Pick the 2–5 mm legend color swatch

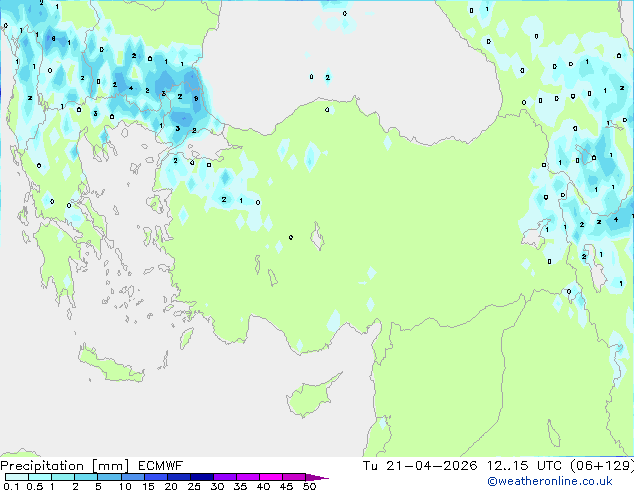coord(86,477)
